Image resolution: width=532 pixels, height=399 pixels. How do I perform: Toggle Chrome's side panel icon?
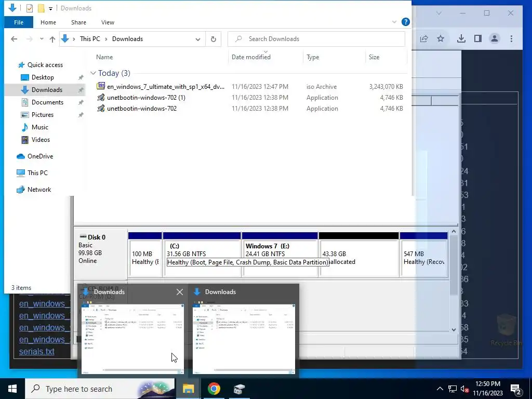pos(478,38)
